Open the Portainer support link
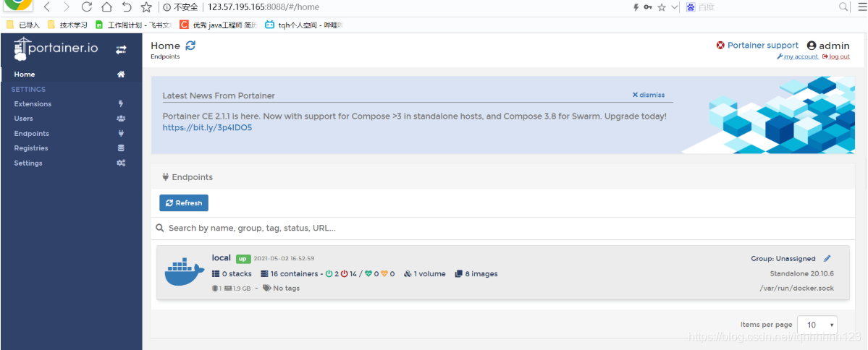The height and width of the screenshot is (350, 868). point(757,46)
